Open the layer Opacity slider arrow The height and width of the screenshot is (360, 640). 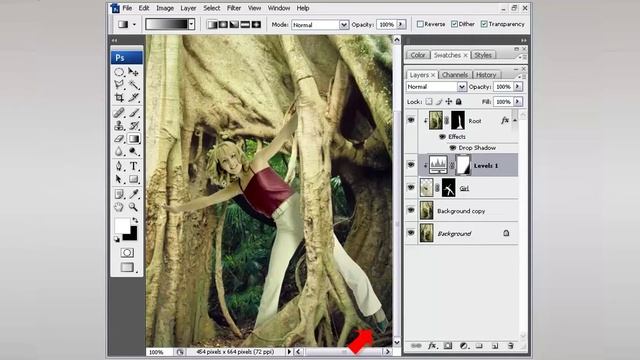click(518, 87)
